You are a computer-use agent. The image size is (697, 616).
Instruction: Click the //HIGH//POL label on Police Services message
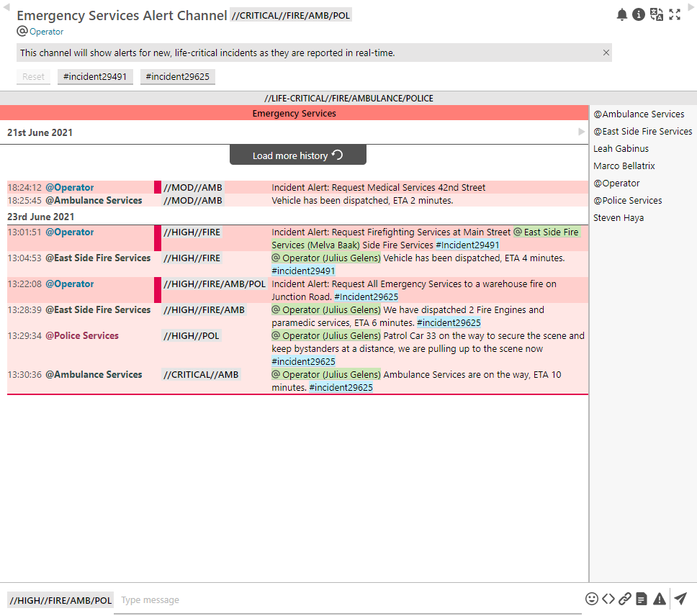[x=192, y=336]
